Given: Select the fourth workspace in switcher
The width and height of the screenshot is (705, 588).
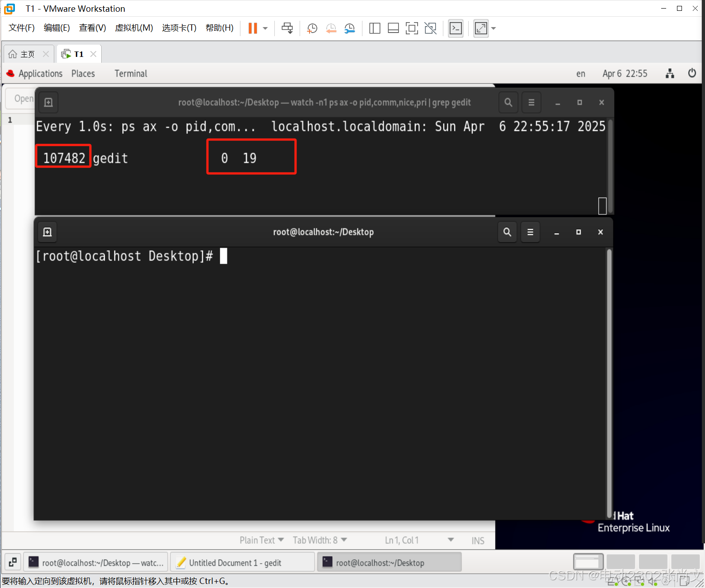Looking at the screenshot, I should click(685, 562).
